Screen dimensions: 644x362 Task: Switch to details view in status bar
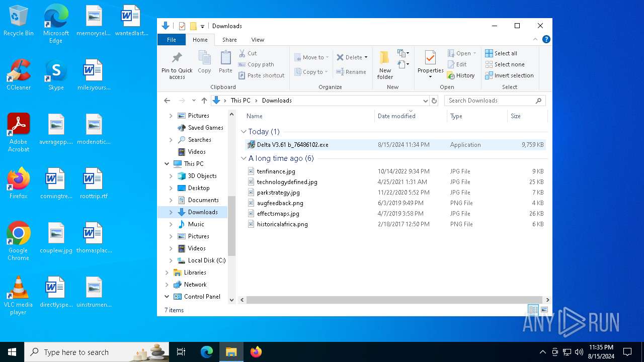533,310
